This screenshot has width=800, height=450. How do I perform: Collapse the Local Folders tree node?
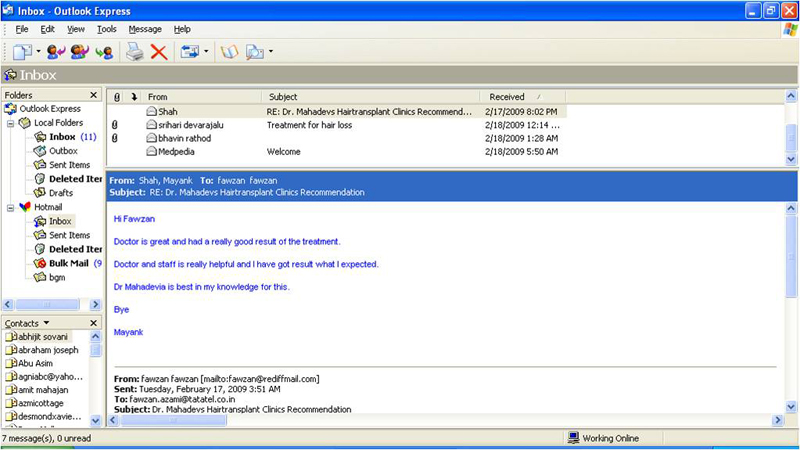(x=11, y=123)
